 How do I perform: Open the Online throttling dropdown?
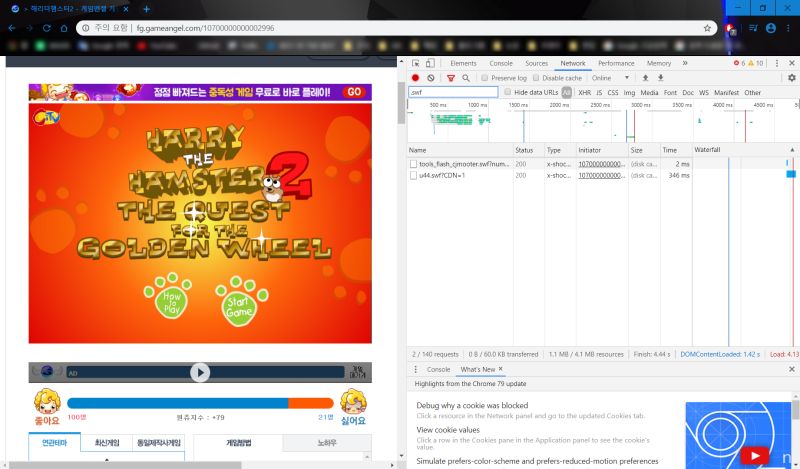pyautogui.click(x=610, y=78)
